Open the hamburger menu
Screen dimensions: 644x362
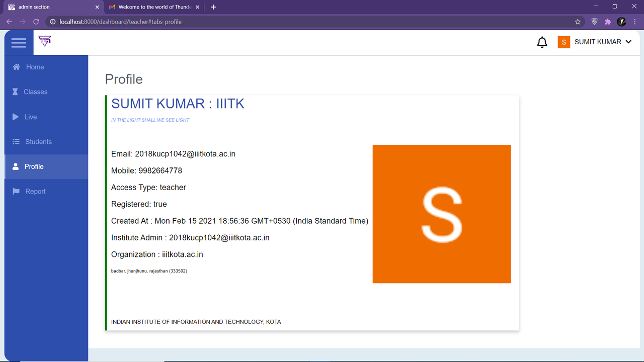tap(19, 42)
